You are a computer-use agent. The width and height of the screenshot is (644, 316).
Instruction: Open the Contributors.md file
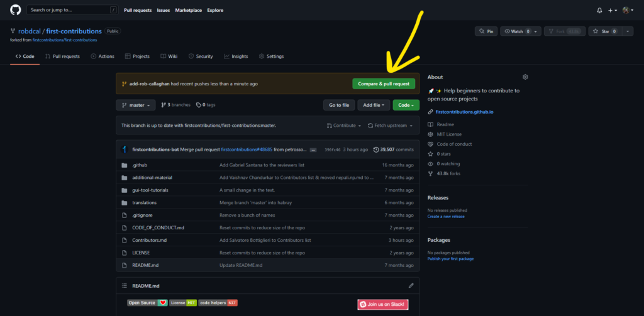(x=150, y=240)
